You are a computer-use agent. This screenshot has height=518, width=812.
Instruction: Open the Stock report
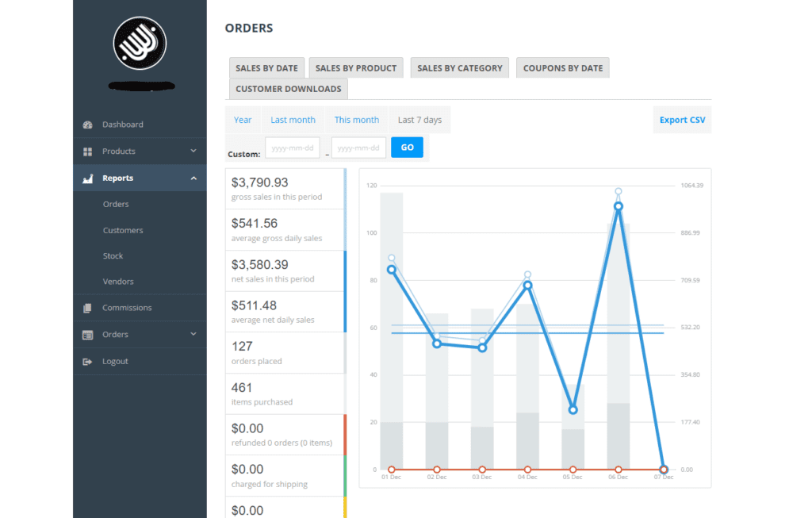click(113, 256)
